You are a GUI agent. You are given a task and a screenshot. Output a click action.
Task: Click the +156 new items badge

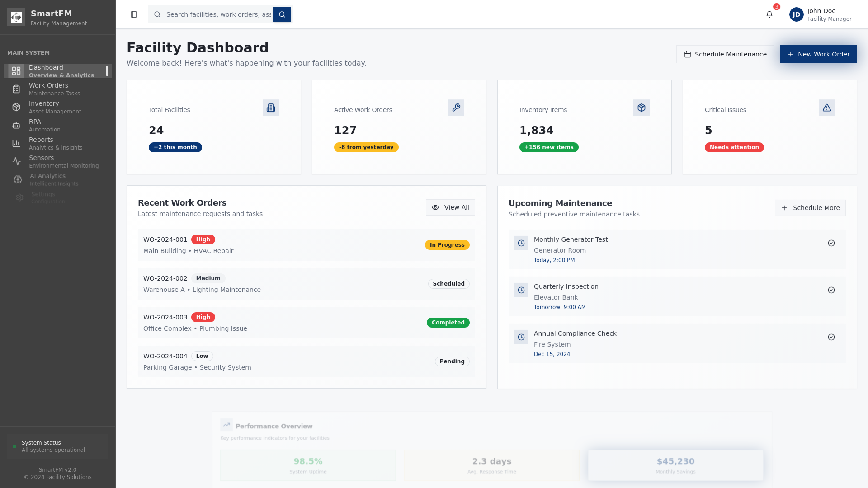click(x=549, y=147)
